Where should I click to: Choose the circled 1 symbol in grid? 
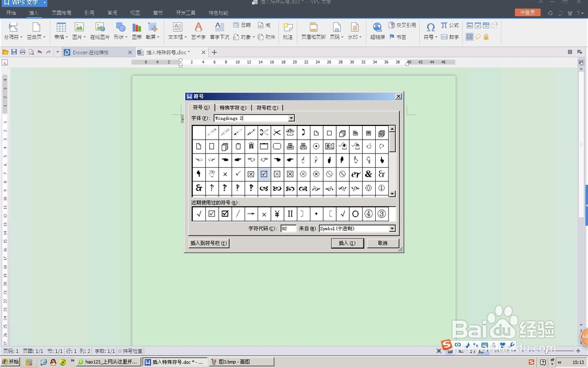[x=382, y=188]
